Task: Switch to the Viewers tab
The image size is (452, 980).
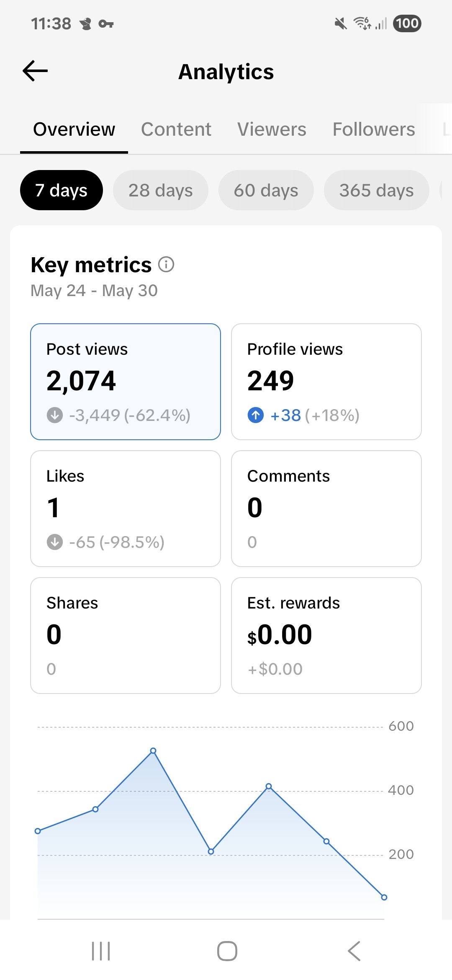Action: pos(272,129)
